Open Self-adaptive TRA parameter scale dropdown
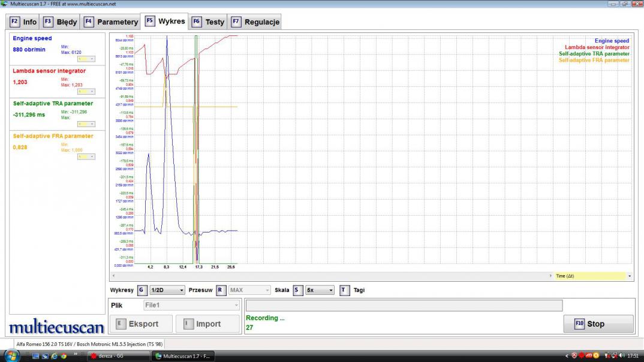 (86, 124)
